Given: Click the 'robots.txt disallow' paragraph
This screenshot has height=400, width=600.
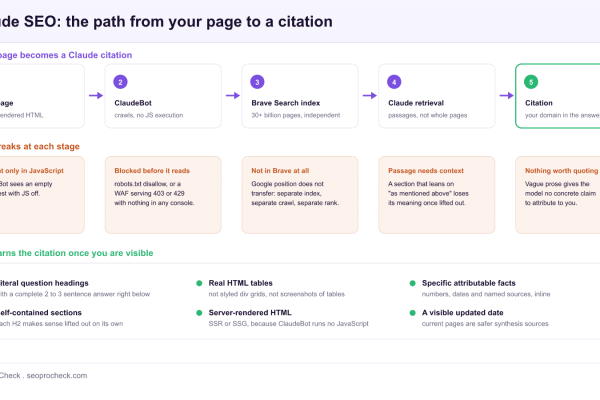Looking at the screenshot, I should 154,193.
